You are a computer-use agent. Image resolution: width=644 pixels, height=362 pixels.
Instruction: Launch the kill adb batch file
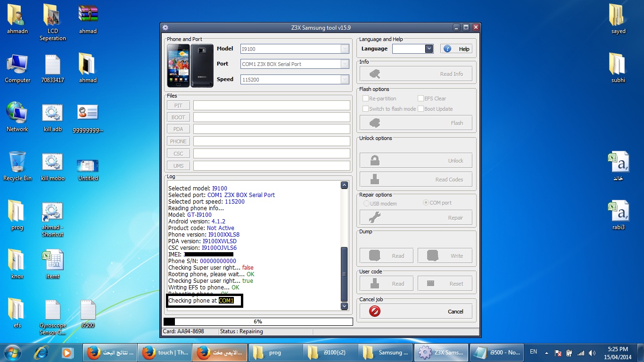coord(52,118)
